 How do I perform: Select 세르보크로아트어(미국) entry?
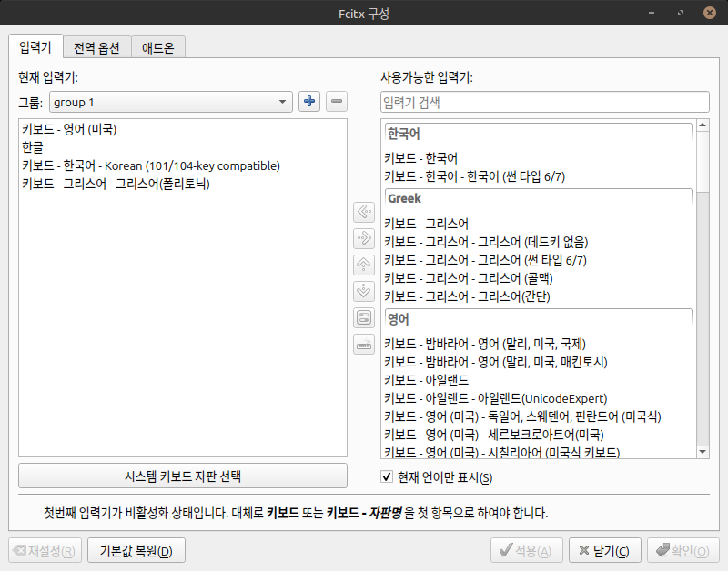pyautogui.click(x=539, y=435)
